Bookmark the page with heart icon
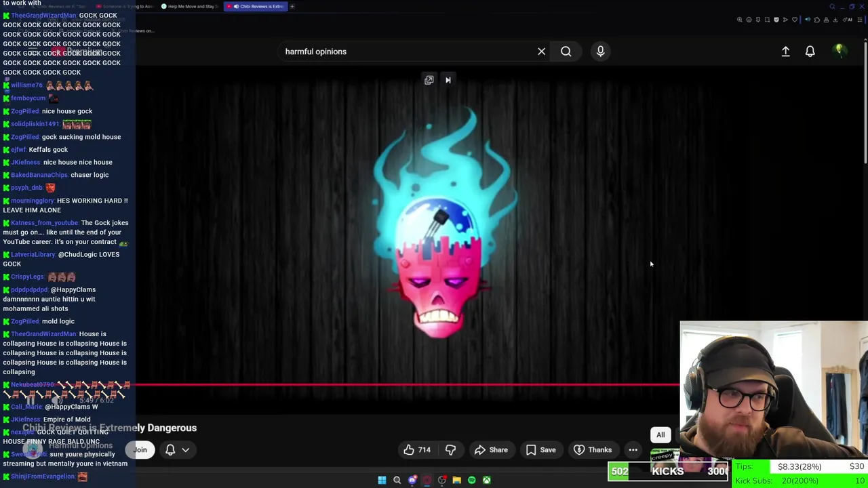 click(795, 20)
